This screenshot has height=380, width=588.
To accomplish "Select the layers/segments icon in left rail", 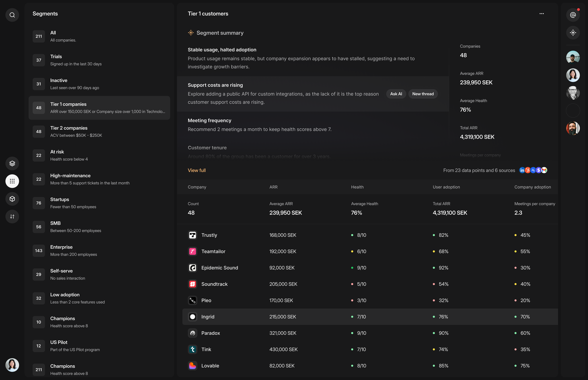I will click(12, 163).
